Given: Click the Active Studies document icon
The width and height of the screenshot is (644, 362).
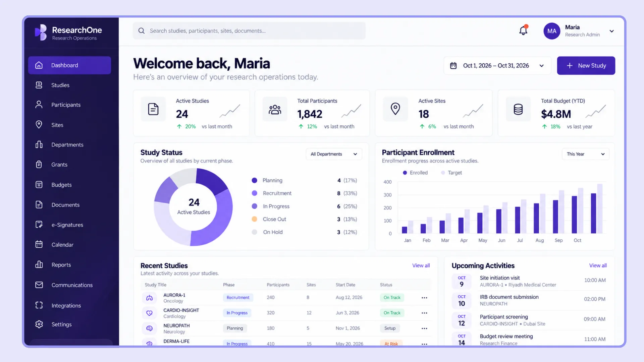Looking at the screenshot, I should point(153,109).
